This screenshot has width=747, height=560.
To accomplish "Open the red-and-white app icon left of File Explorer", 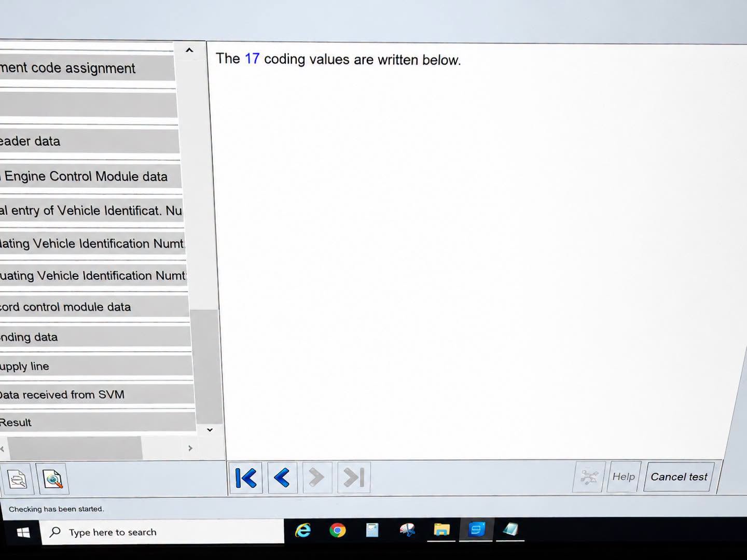I will [407, 529].
